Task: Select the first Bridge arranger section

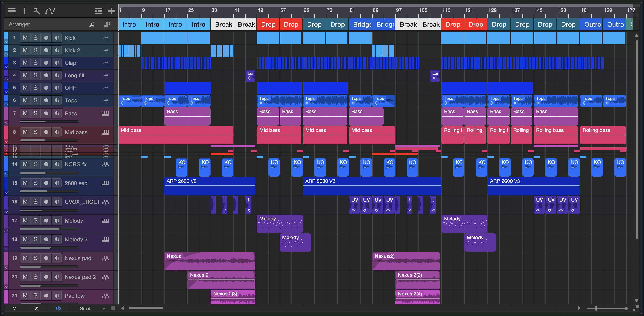Action: (360, 25)
